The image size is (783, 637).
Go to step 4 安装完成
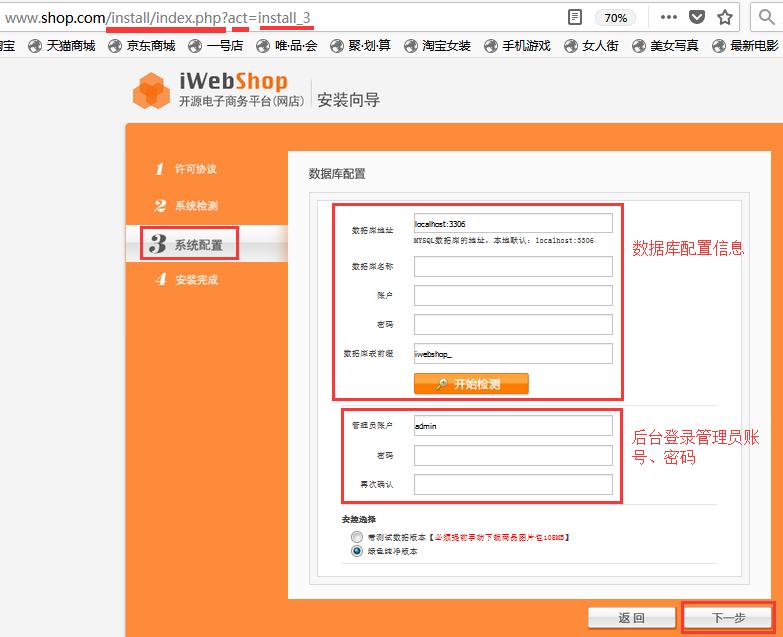[x=186, y=280]
